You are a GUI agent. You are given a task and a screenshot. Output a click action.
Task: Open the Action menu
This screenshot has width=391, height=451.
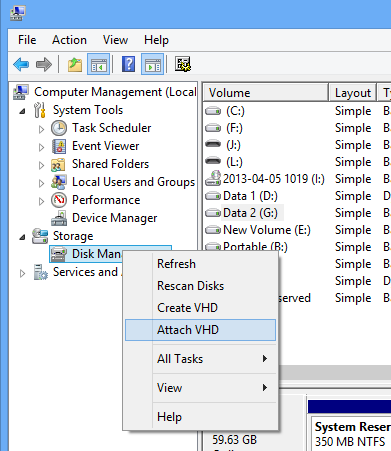[x=69, y=40]
